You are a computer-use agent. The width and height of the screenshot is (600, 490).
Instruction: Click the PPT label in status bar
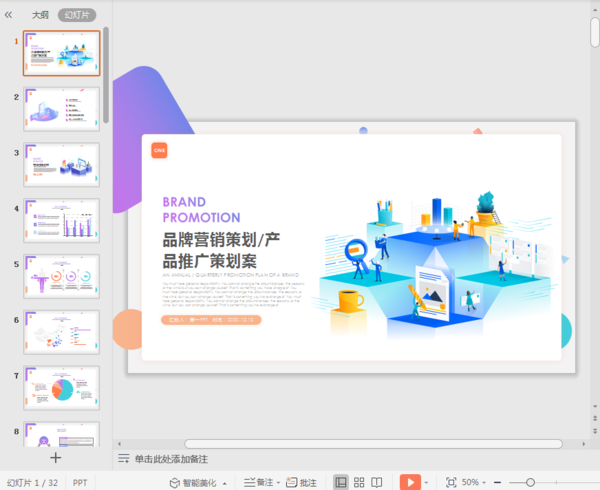80,483
